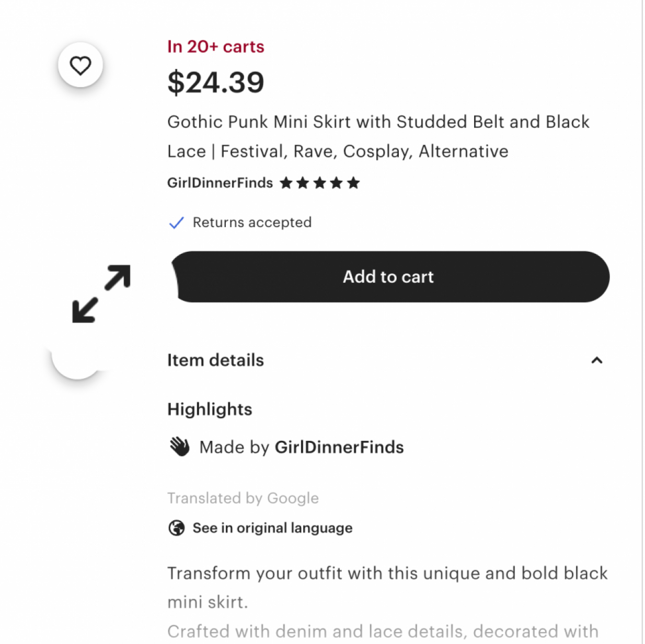645x644 pixels.
Task: Click the expand image arrows icon
Action: point(101,294)
